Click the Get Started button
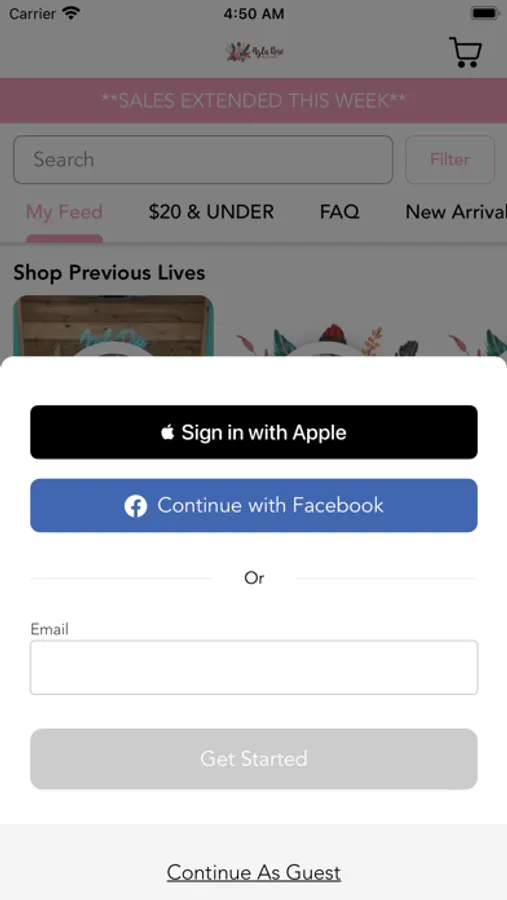The height and width of the screenshot is (900, 507). [254, 759]
